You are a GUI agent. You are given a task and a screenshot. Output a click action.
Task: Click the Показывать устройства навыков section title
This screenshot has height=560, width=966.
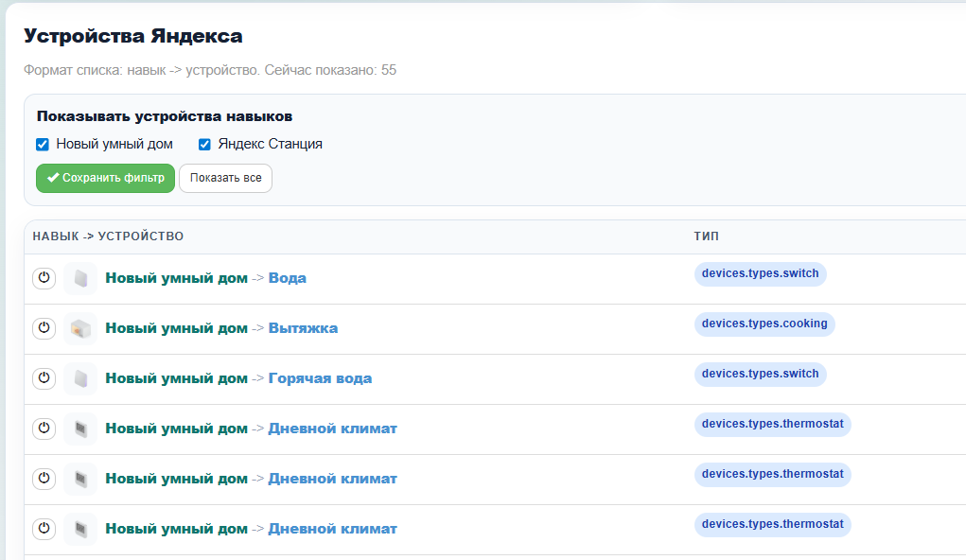(x=165, y=116)
